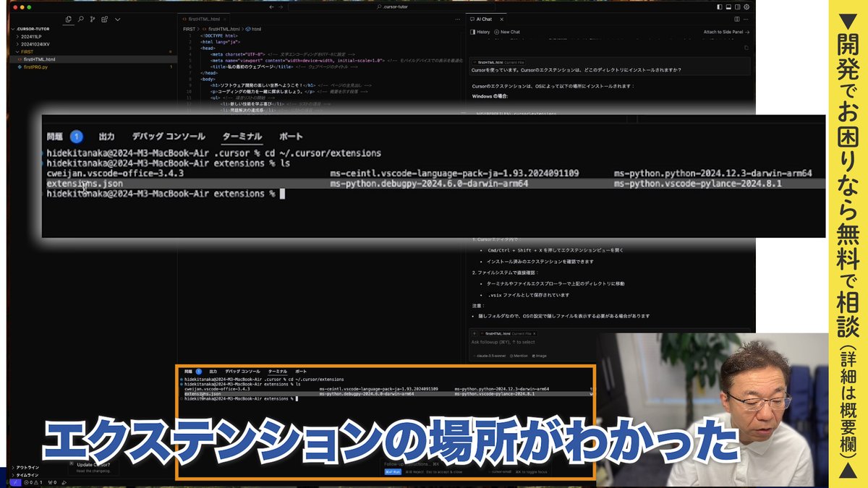
Task: Click the FIRST breadcrumb segment
Action: tap(190, 29)
